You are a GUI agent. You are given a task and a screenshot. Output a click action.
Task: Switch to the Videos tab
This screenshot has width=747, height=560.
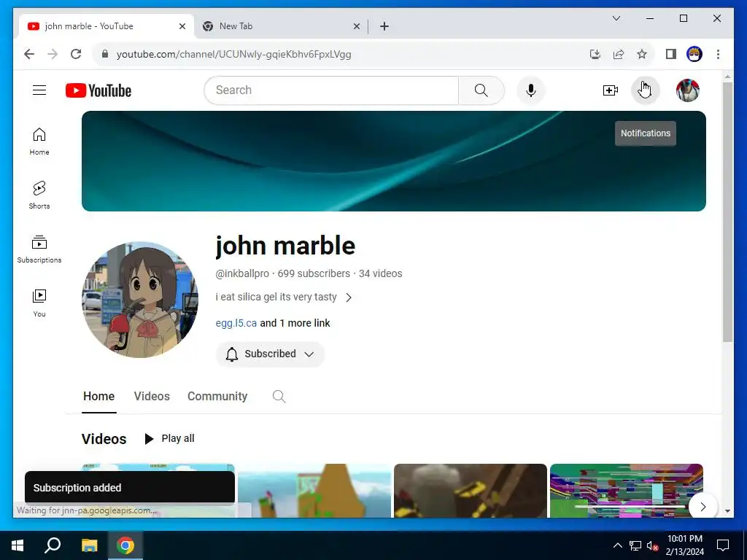152,396
